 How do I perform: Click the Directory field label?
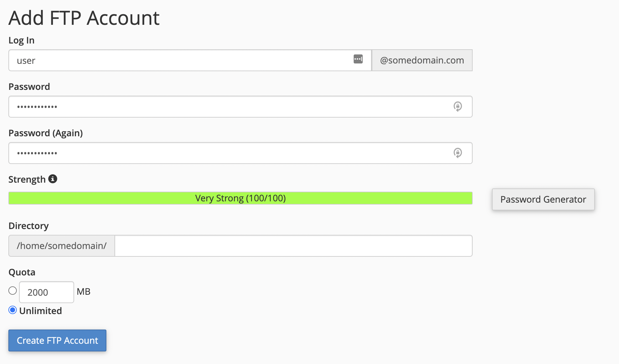[x=28, y=226]
